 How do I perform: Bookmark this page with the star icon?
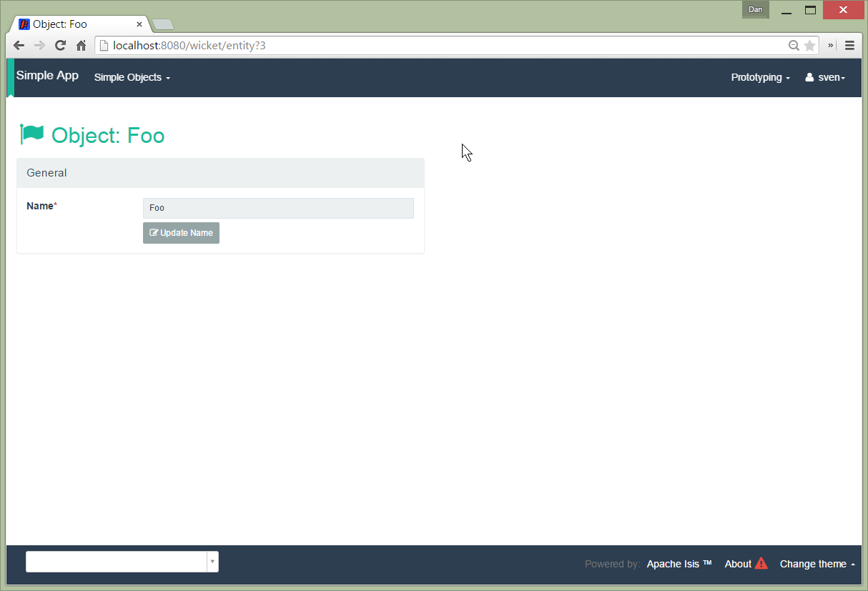pyautogui.click(x=809, y=46)
